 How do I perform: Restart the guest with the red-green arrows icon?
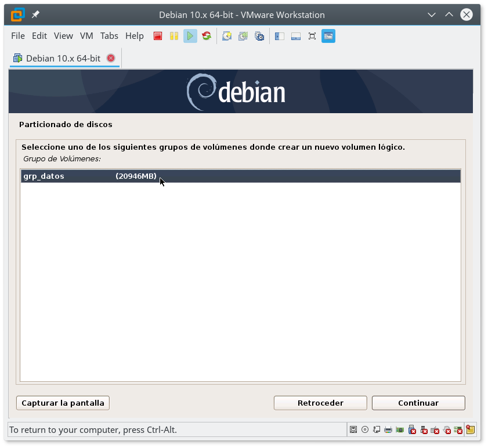point(207,36)
